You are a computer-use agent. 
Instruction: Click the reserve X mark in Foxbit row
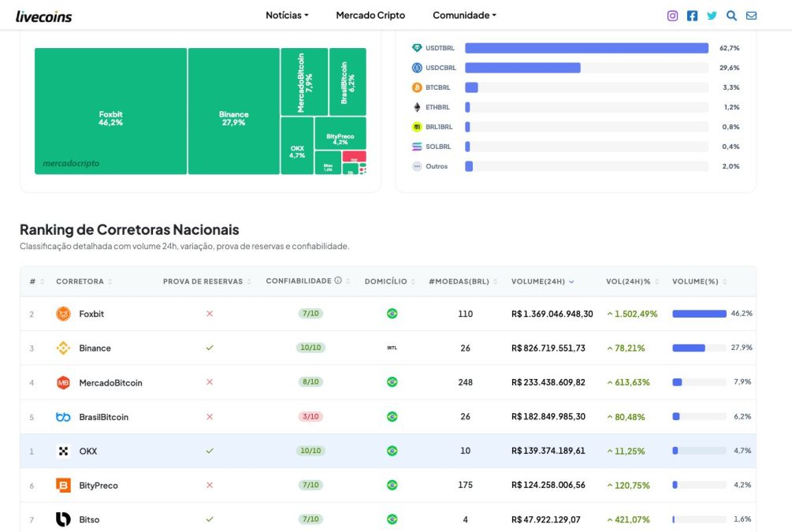pos(210,314)
